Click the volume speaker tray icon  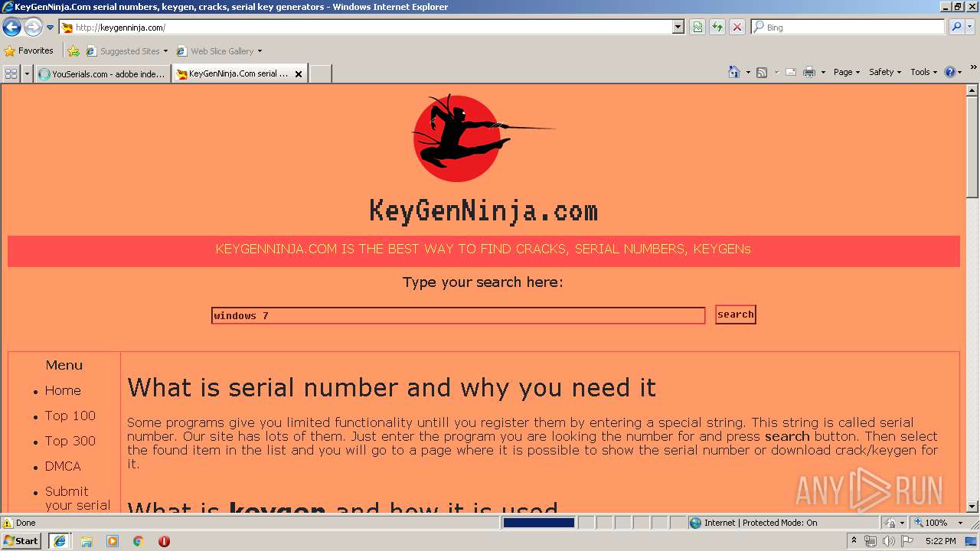tap(888, 541)
